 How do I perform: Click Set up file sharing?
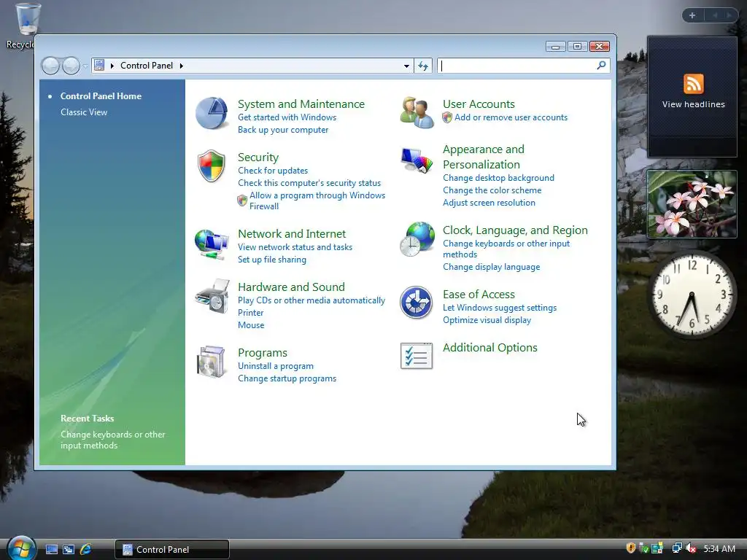coord(272,260)
